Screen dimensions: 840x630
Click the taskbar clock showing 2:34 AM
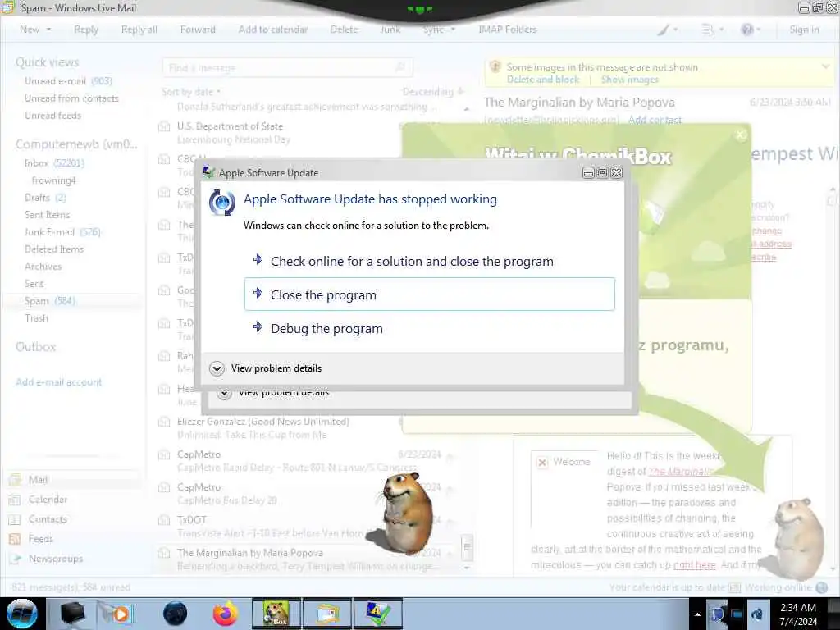798,614
